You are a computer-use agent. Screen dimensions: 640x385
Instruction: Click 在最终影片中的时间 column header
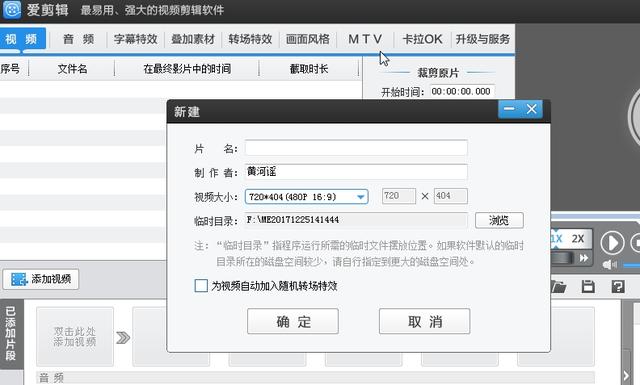pyautogui.click(x=187, y=69)
